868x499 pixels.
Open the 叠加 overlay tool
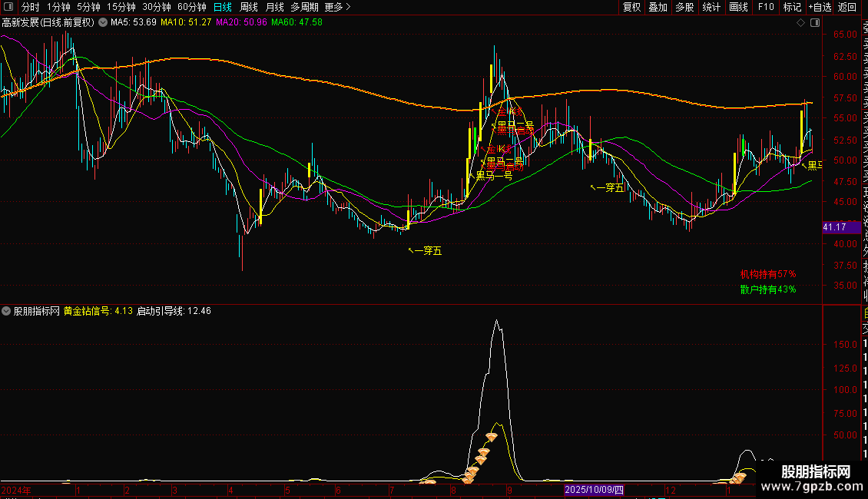[658, 8]
